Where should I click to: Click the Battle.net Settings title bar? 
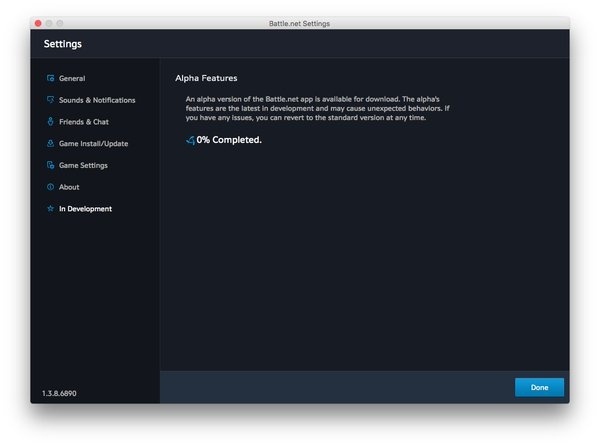point(300,23)
